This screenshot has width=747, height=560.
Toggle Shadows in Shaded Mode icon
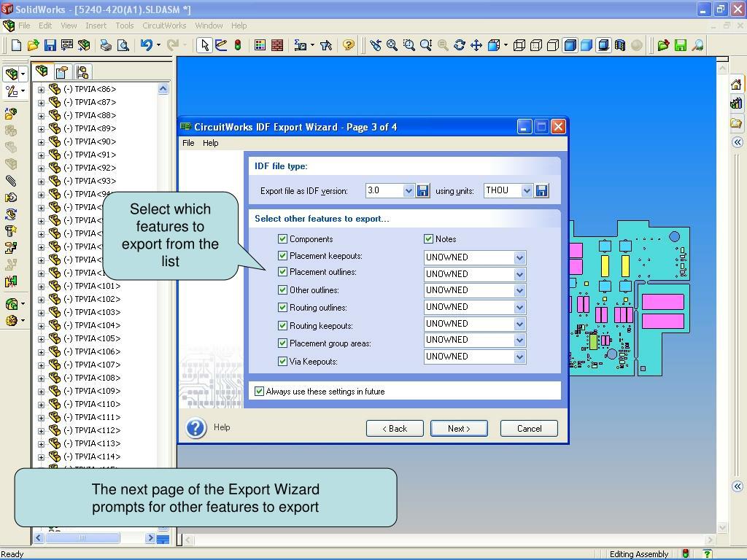pos(603,45)
